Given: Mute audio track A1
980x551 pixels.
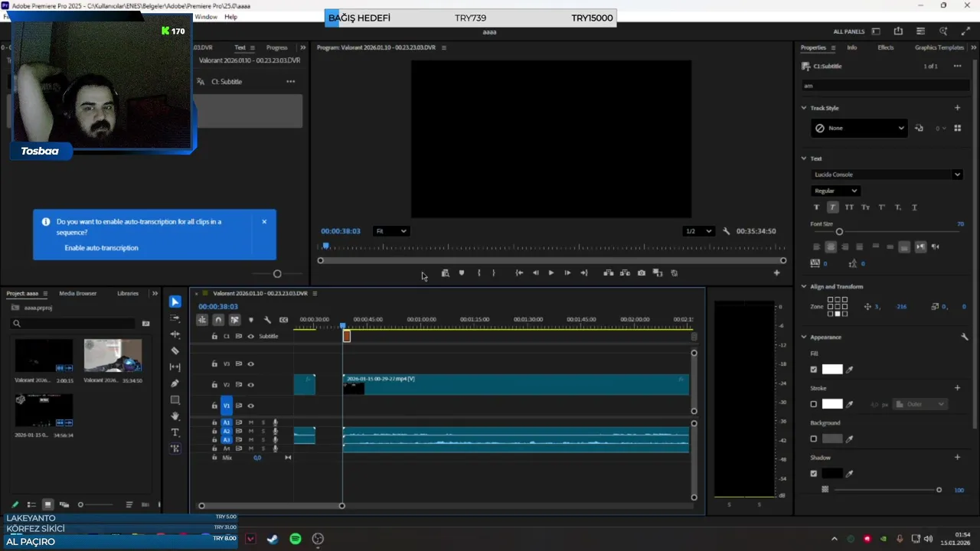Looking at the screenshot, I should coord(250,422).
